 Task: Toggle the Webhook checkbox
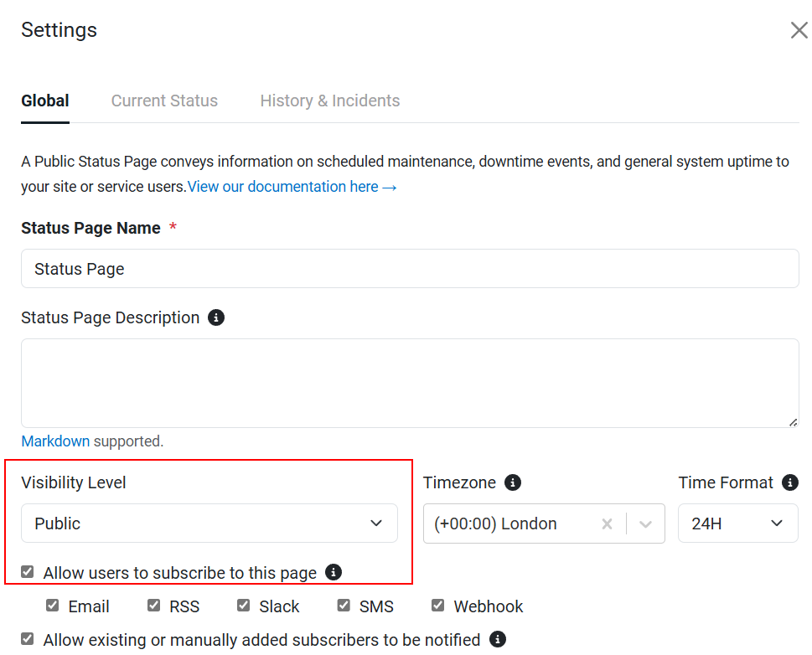[x=437, y=606]
